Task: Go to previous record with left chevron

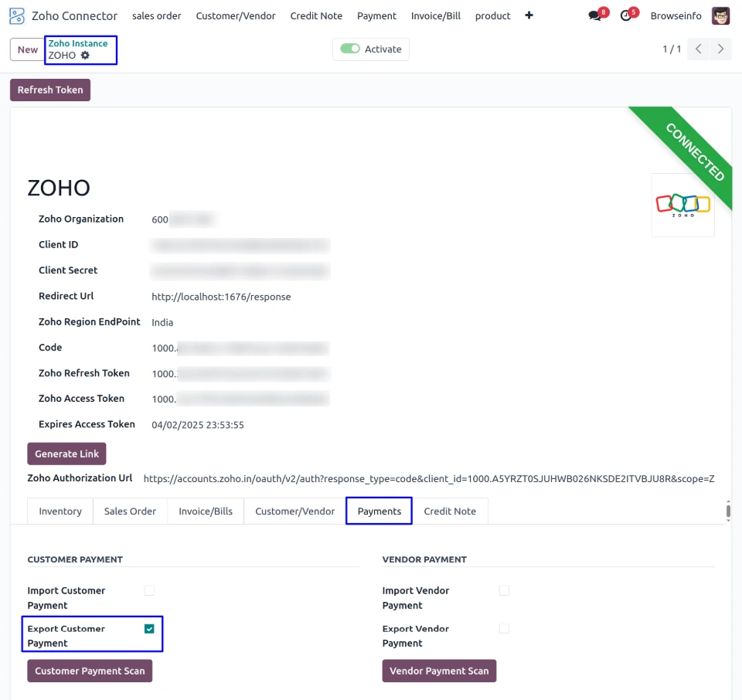Action: coord(698,49)
